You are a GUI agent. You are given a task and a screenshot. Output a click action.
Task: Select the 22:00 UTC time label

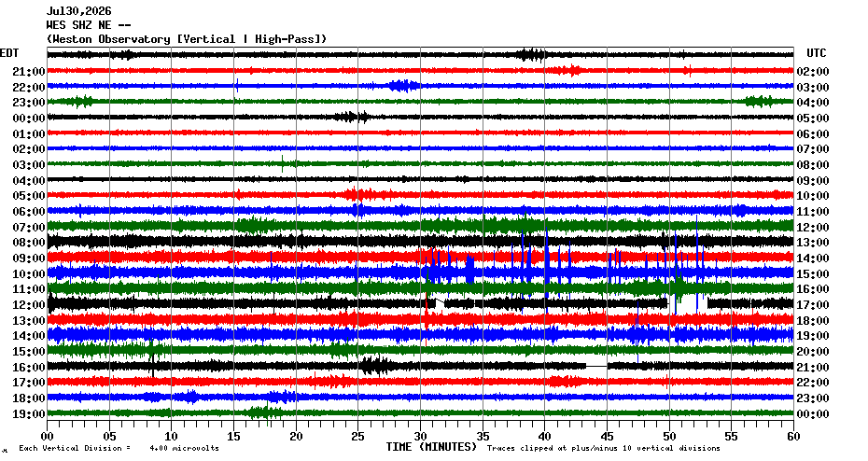(813, 383)
